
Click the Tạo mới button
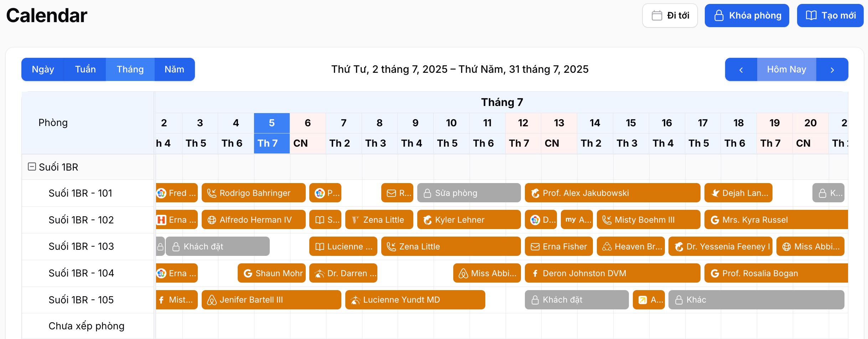click(830, 16)
